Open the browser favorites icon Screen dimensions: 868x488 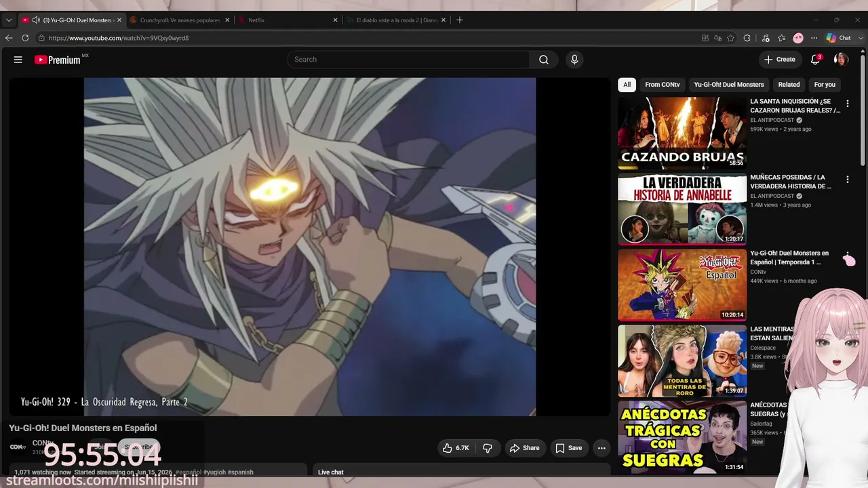point(781,38)
